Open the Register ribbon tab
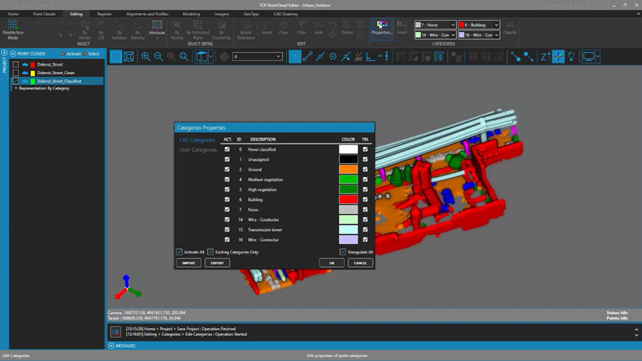642x361 pixels. pyautogui.click(x=104, y=14)
